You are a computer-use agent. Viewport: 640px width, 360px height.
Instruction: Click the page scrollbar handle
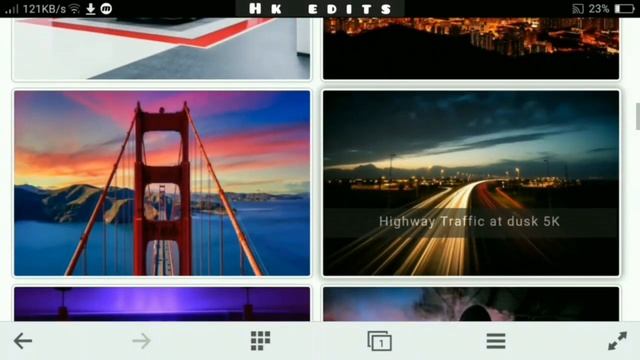click(x=638, y=117)
